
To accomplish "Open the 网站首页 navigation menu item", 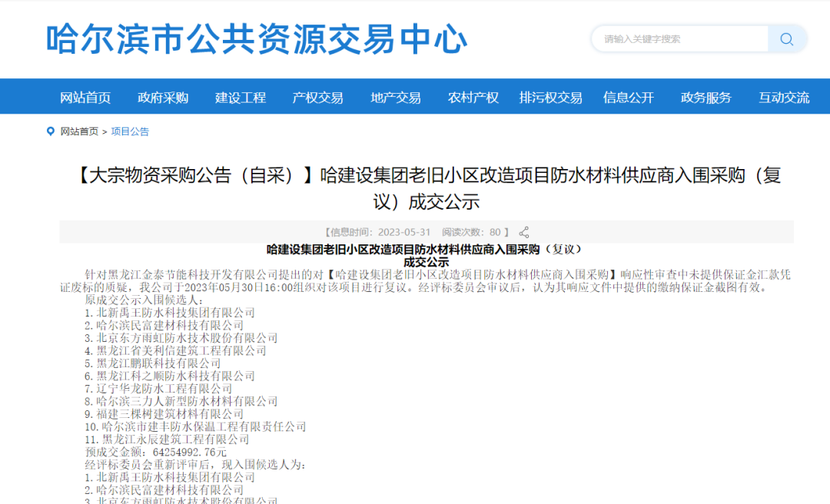I will pyautogui.click(x=85, y=98).
